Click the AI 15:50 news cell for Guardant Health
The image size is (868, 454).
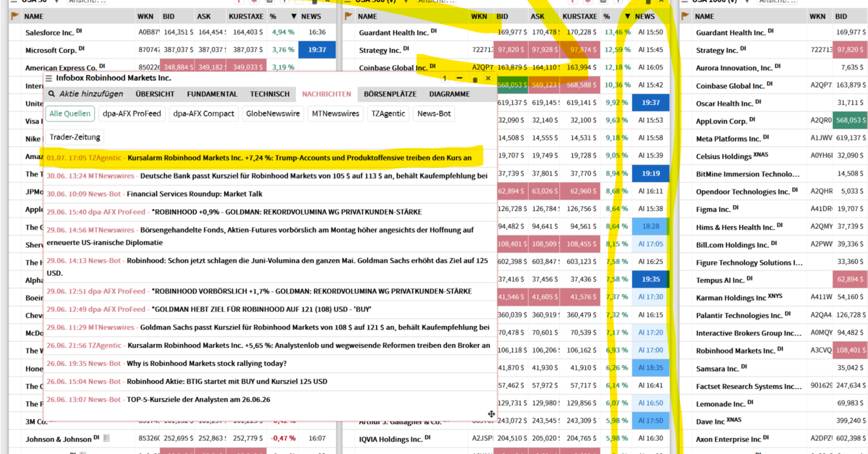point(651,32)
